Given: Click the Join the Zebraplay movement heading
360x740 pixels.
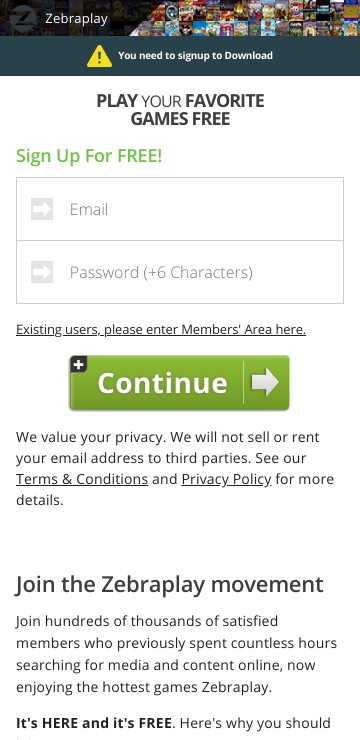Looking at the screenshot, I should point(169,584).
